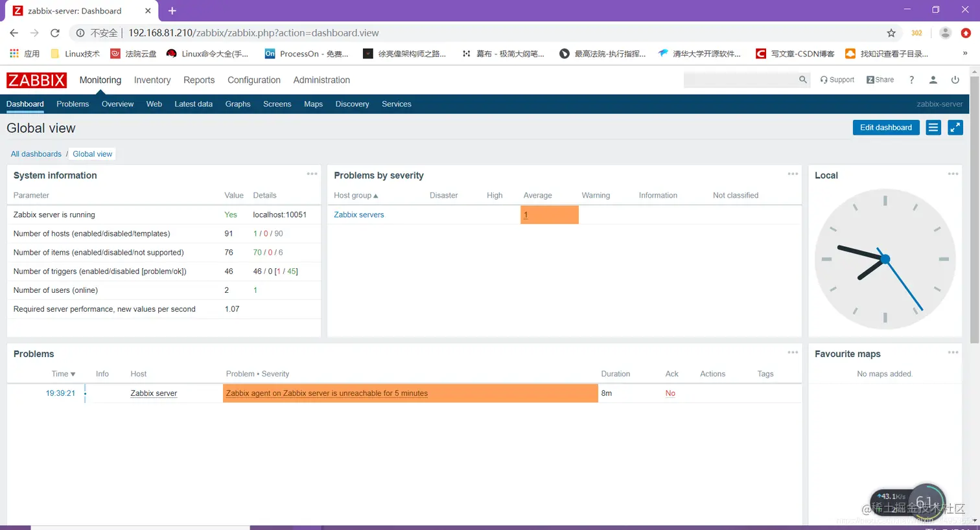
Task: Open Reports main menu
Action: pos(199,80)
